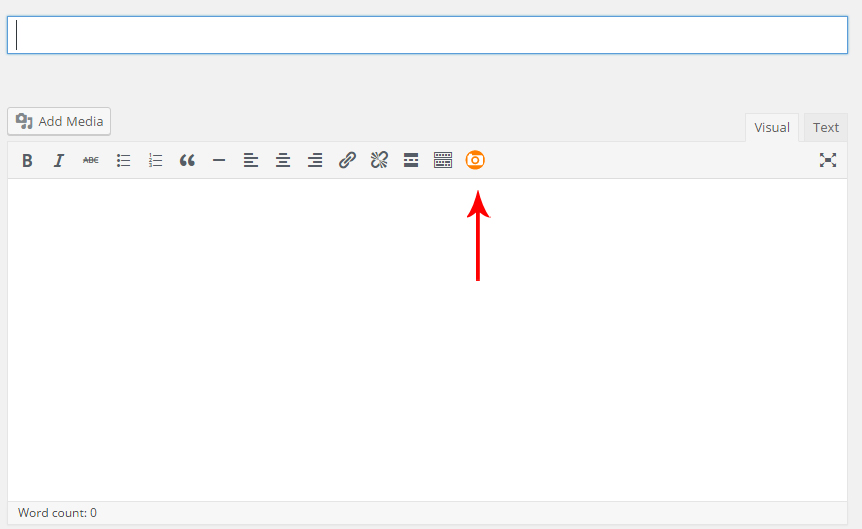Center align the text
Screen dimensions: 862x529
pos(283,161)
